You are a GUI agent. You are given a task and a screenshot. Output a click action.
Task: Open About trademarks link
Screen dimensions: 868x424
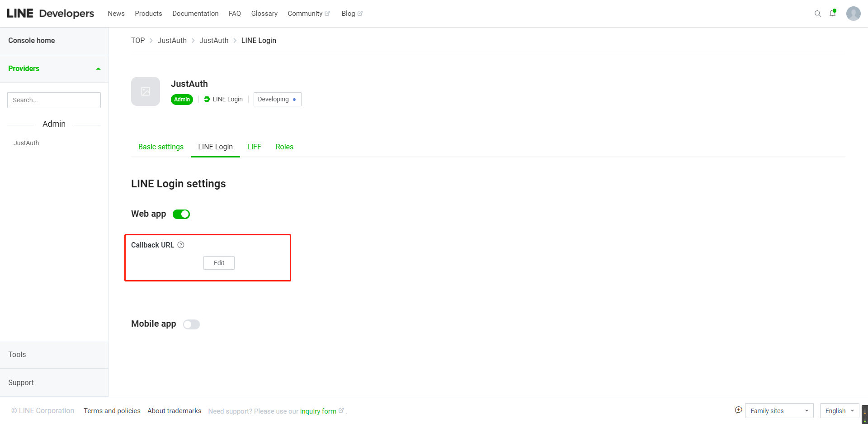pos(175,411)
